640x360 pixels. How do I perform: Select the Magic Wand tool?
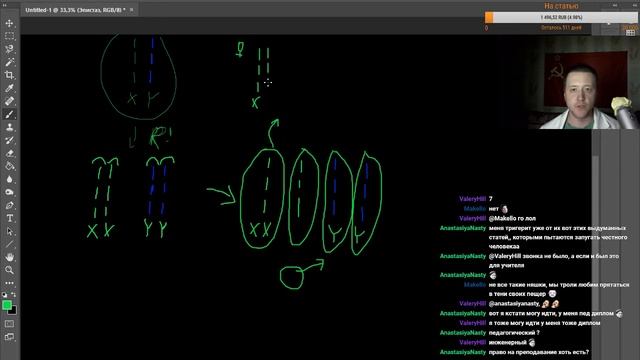(9, 62)
